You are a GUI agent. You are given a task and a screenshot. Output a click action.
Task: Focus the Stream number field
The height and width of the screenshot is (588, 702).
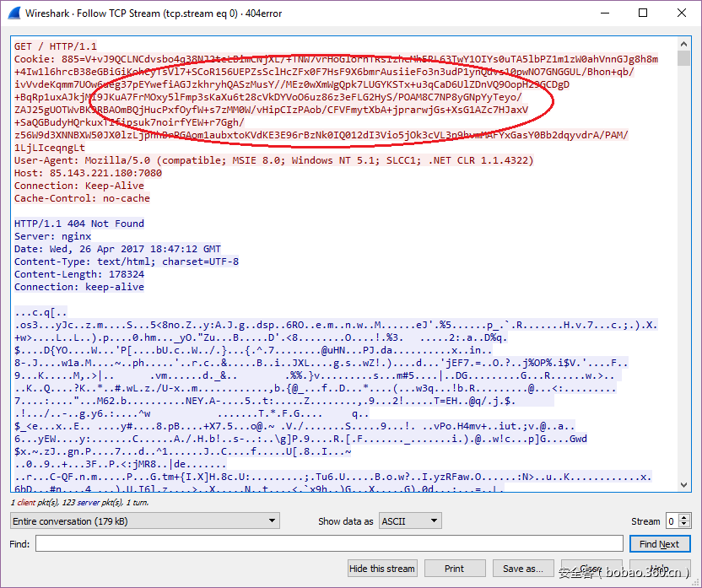[x=672, y=521]
